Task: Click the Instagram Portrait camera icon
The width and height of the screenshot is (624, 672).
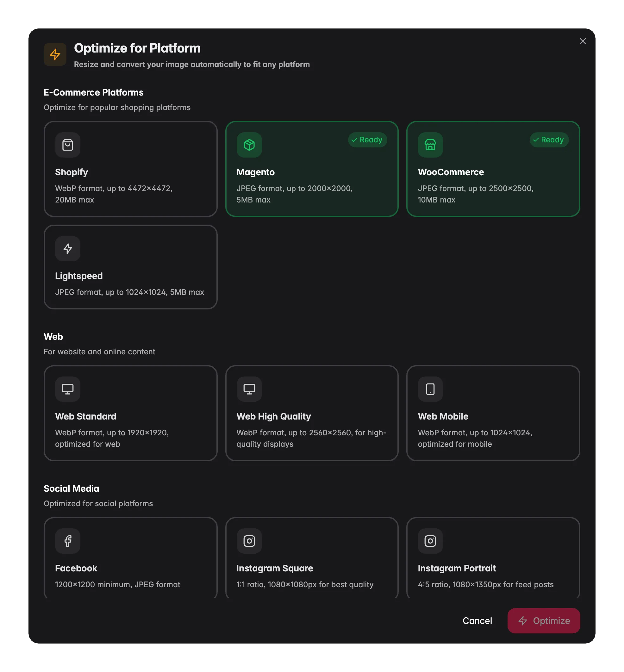Action: 430,541
